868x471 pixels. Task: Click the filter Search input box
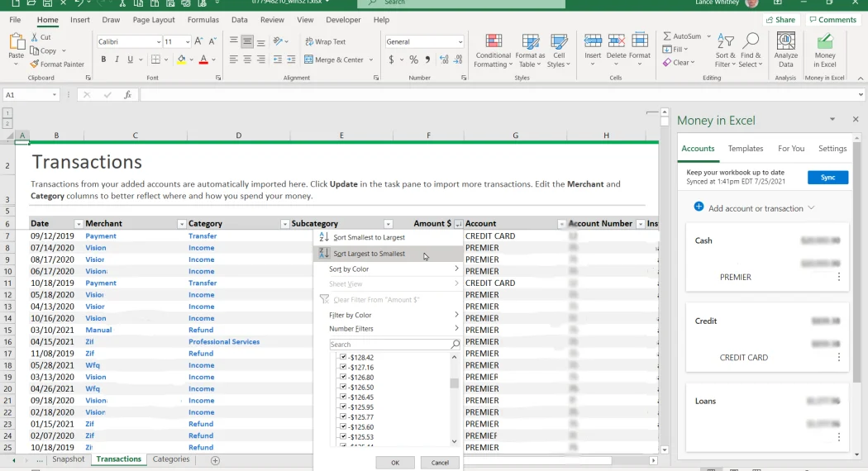pos(394,345)
